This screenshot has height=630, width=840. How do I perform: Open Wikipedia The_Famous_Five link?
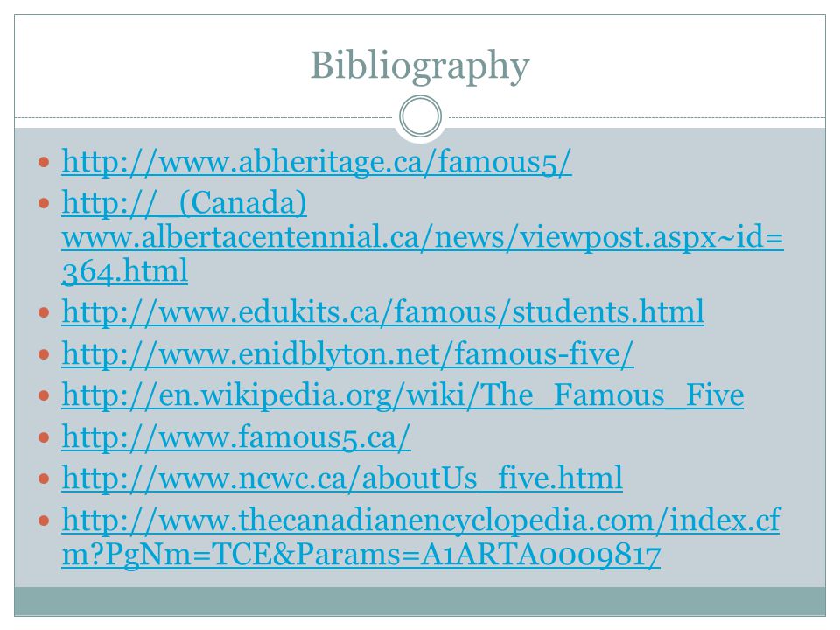402,395
